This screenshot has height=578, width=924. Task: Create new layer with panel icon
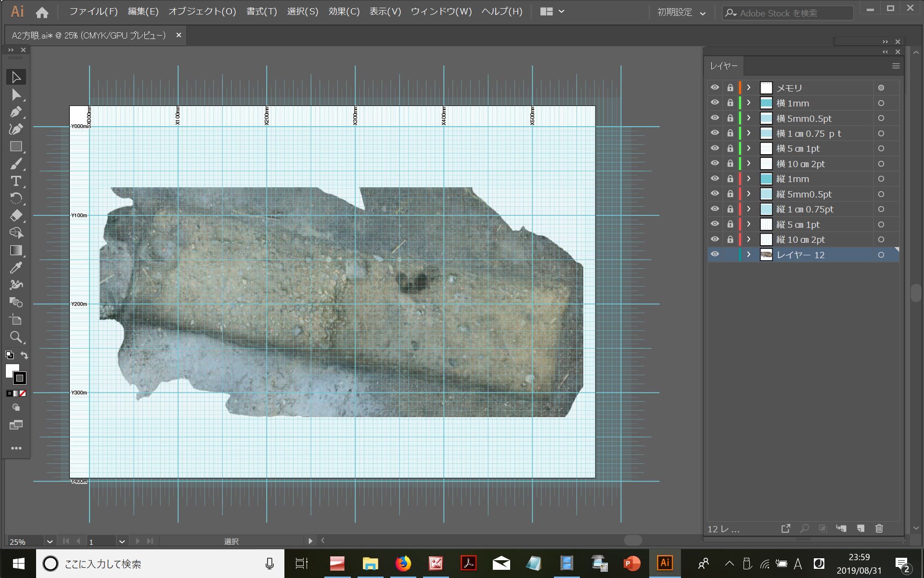click(860, 528)
